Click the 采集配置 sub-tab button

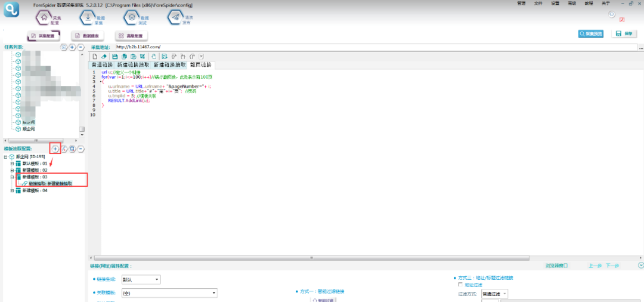click(x=43, y=36)
